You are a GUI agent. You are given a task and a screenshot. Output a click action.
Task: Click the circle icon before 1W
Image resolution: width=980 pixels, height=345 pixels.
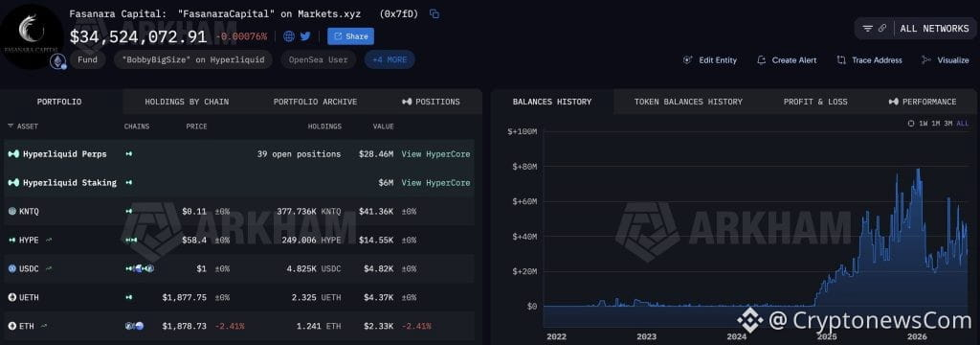point(911,124)
